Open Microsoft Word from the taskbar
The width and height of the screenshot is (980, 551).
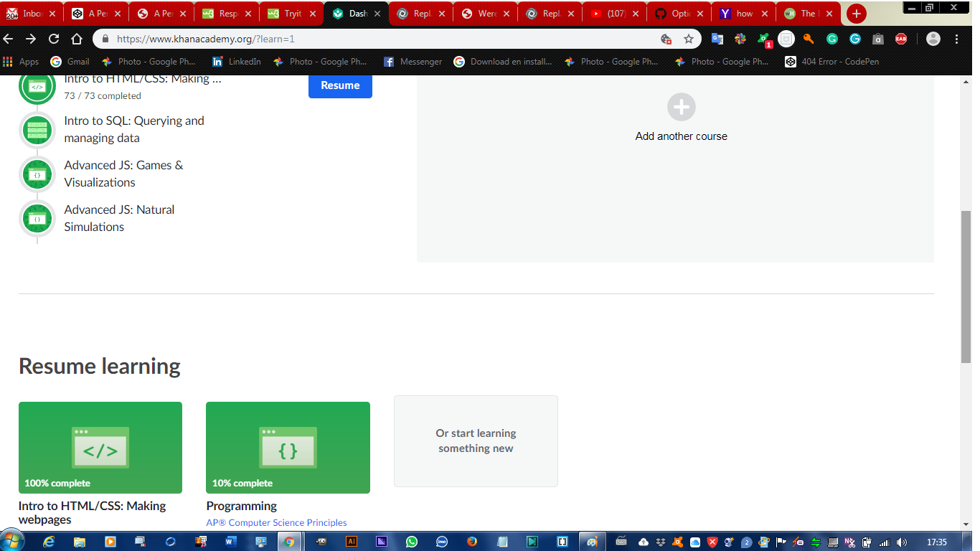click(230, 542)
